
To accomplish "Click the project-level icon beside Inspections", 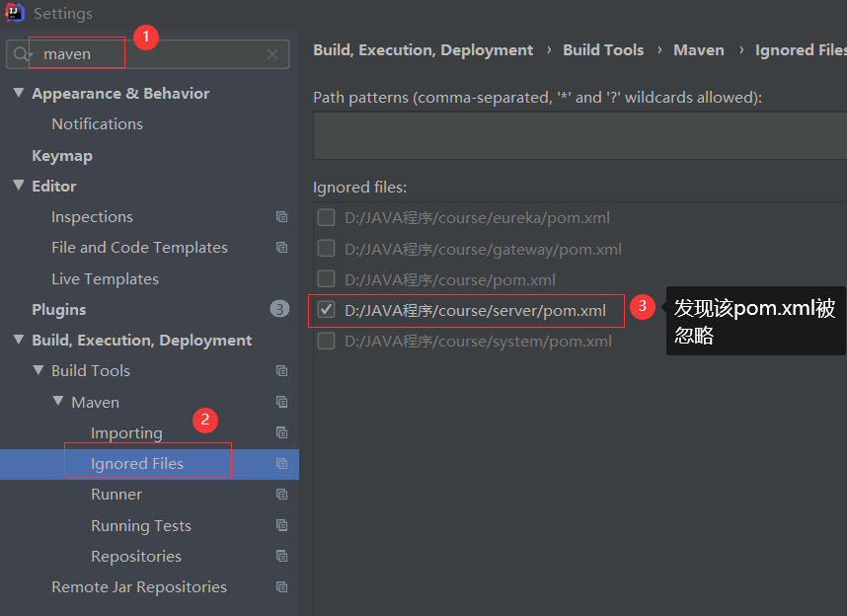I will (281, 216).
